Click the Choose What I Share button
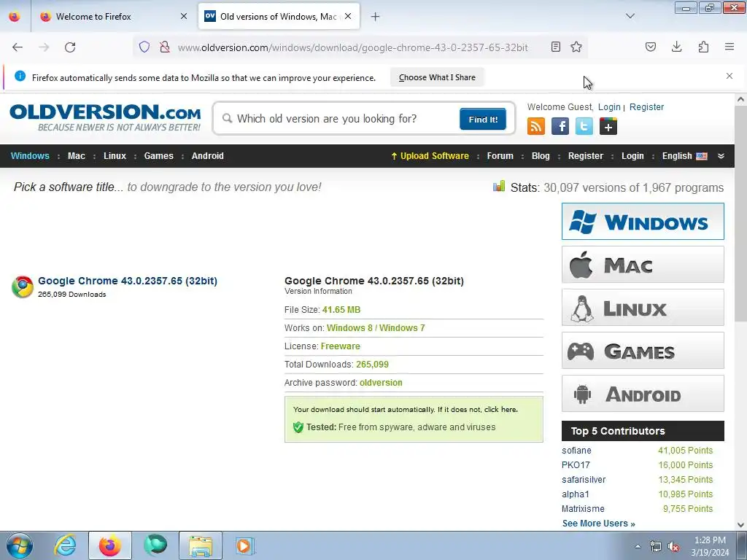 (x=437, y=77)
